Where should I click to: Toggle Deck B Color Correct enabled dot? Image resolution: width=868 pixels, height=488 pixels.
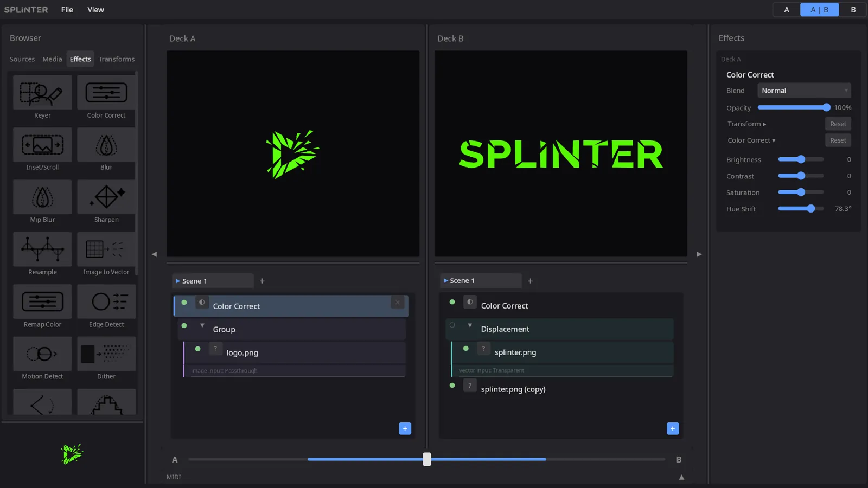452,302
